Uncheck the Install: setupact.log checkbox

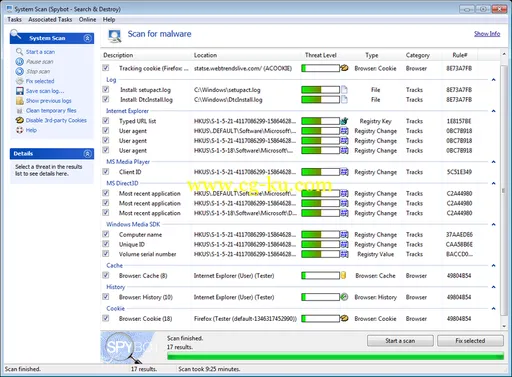click(x=106, y=89)
